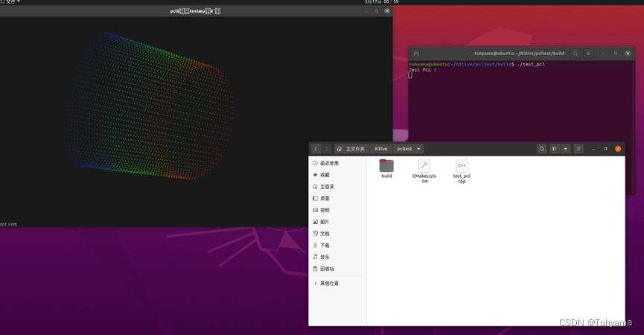Open the file manager search
The image size is (644, 335).
pyautogui.click(x=542, y=149)
